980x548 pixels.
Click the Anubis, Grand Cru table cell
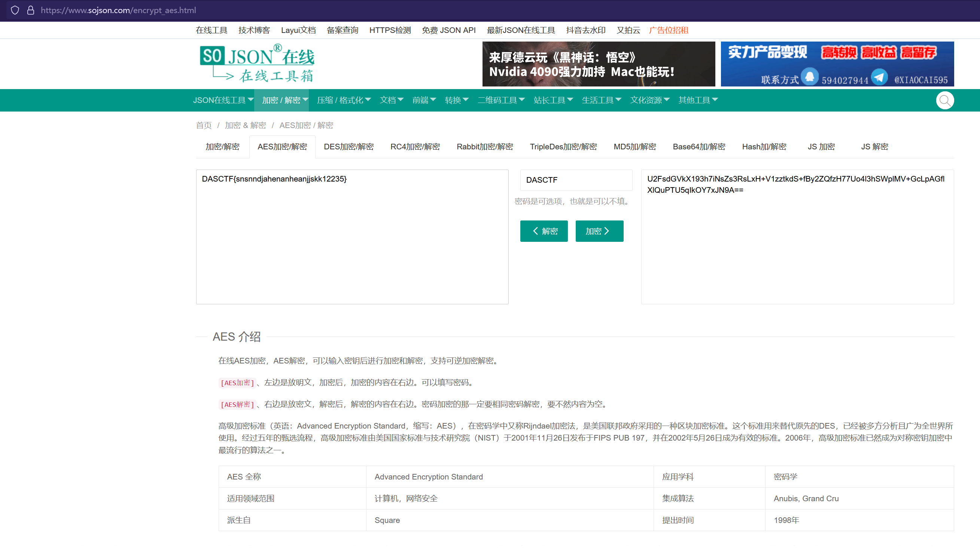coord(859,499)
